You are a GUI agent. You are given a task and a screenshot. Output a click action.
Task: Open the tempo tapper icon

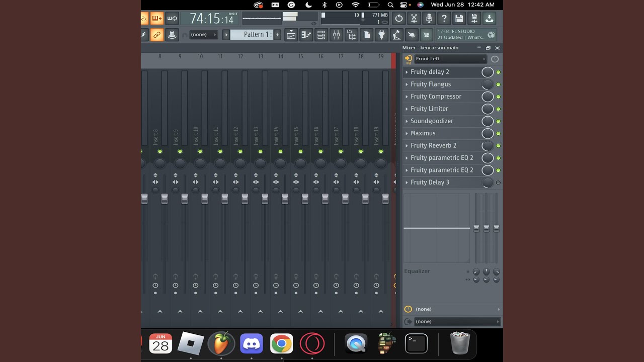pos(396,35)
